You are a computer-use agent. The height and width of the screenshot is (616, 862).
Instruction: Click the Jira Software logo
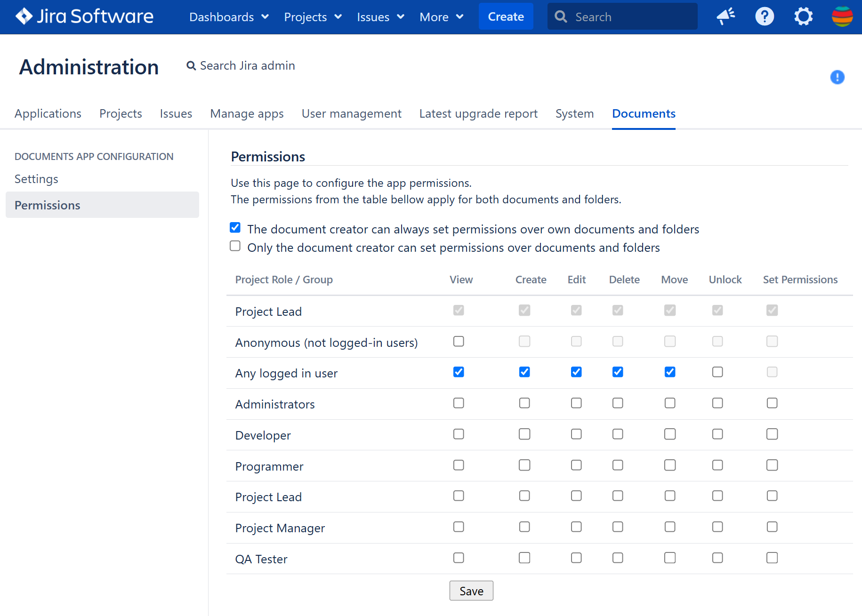(x=84, y=16)
